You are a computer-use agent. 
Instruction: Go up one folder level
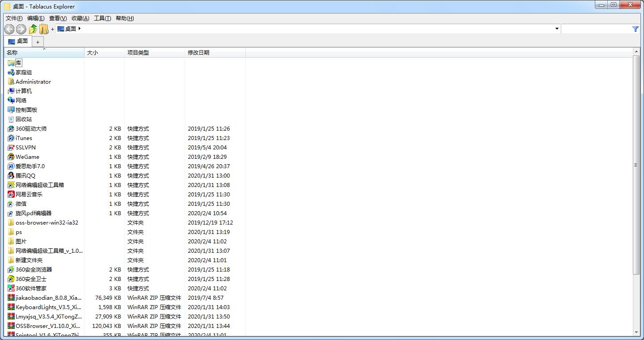tap(33, 29)
